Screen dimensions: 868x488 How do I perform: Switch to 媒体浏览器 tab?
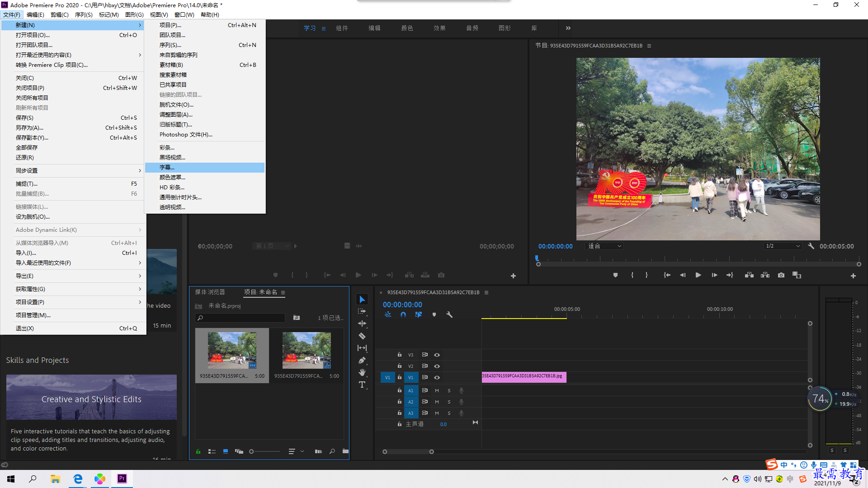coord(210,292)
